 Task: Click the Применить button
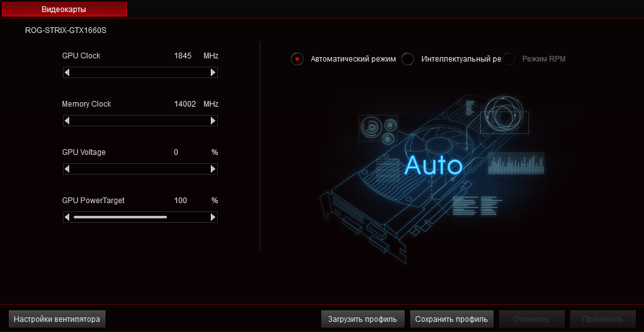[x=603, y=319]
